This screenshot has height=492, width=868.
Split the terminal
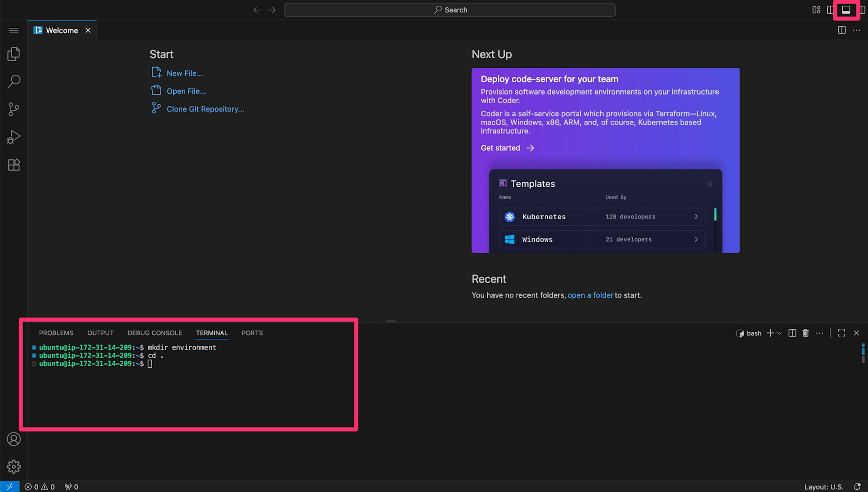point(792,333)
